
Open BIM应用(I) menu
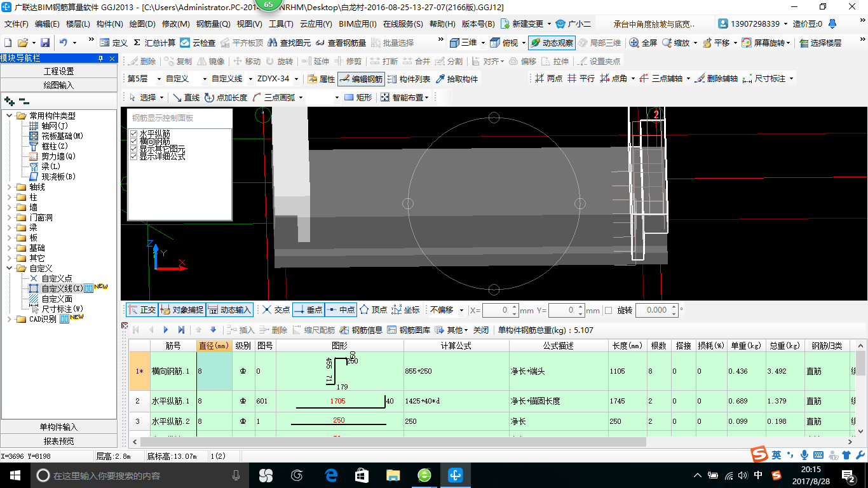(x=357, y=24)
